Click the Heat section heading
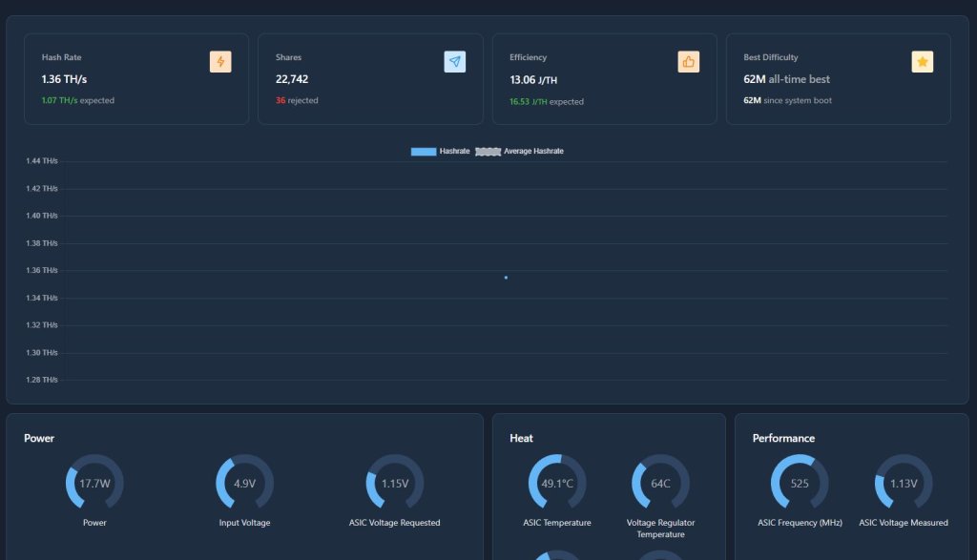The height and width of the screenshot is (560, 977). pyautogui.click(x=521, y=438)
